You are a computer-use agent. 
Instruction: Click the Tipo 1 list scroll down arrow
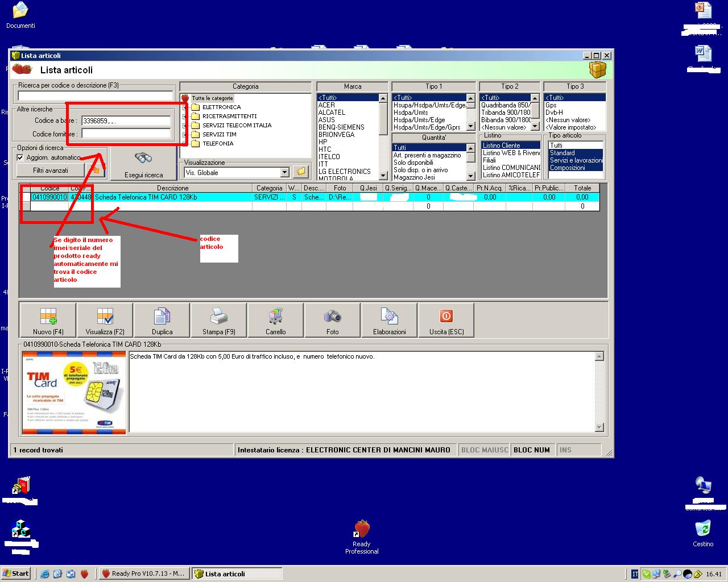pos(471,127)
